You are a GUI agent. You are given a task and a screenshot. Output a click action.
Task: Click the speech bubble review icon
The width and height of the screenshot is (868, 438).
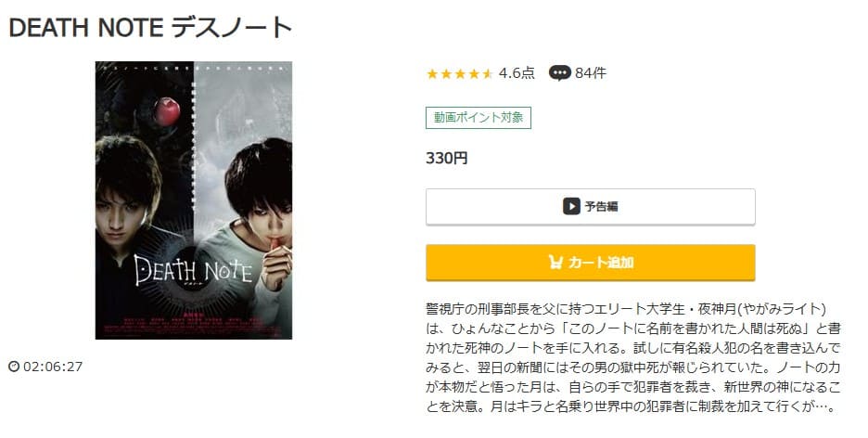(x=560, y=73)
